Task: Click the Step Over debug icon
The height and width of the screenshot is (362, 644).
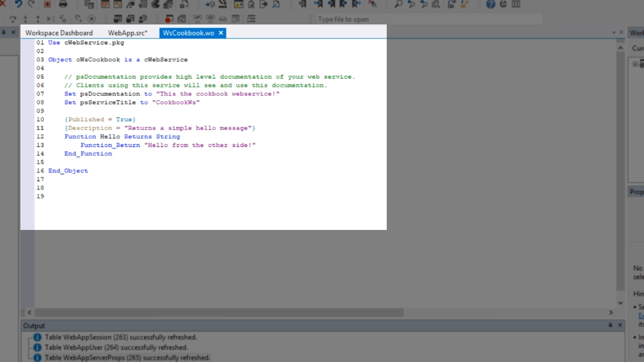Action: pyautogui.click(x=13, y=19)
